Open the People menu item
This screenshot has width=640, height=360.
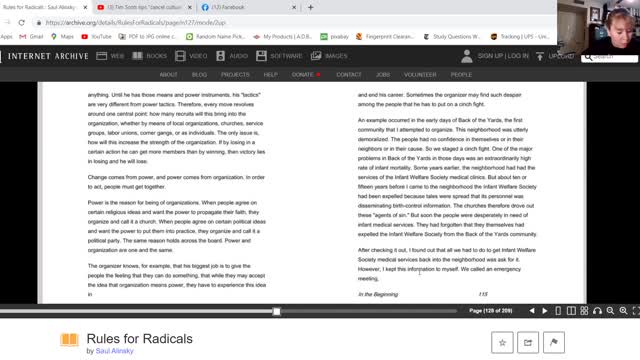point(461,75)
